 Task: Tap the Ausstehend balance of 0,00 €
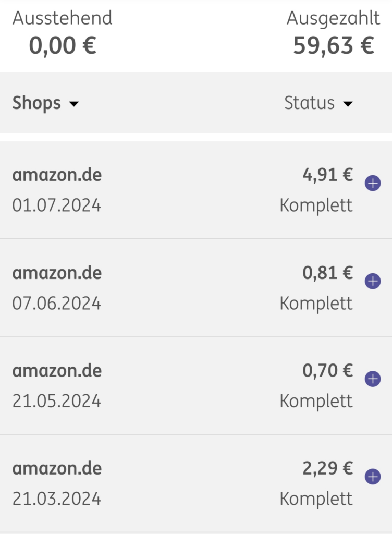(63, 46)
